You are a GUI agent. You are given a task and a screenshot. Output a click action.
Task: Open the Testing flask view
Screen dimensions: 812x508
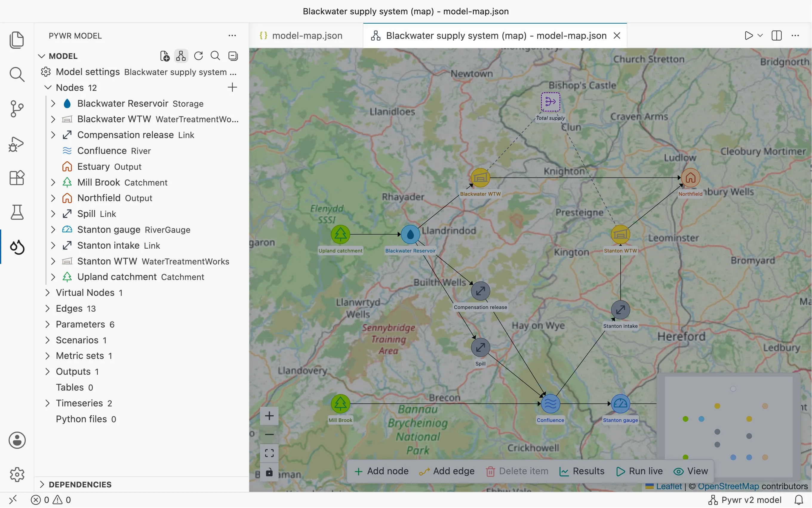coord(17,212)
